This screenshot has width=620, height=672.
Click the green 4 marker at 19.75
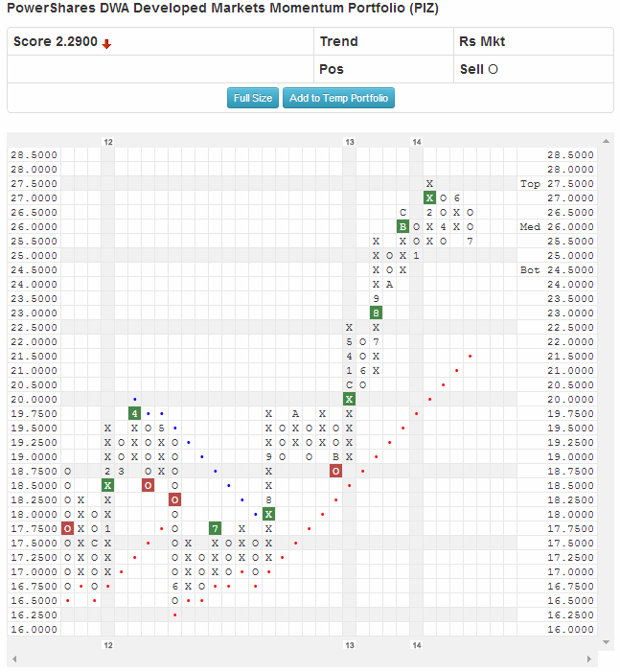pos(134,413)
